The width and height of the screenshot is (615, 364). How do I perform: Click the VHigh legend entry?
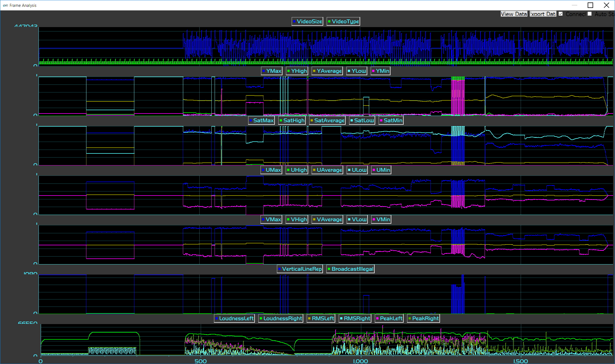(297, 219)
